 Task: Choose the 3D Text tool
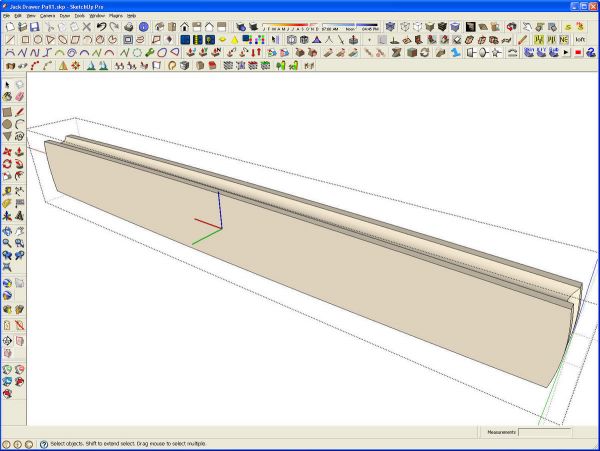pyautogui.click(x=20, y=216)
